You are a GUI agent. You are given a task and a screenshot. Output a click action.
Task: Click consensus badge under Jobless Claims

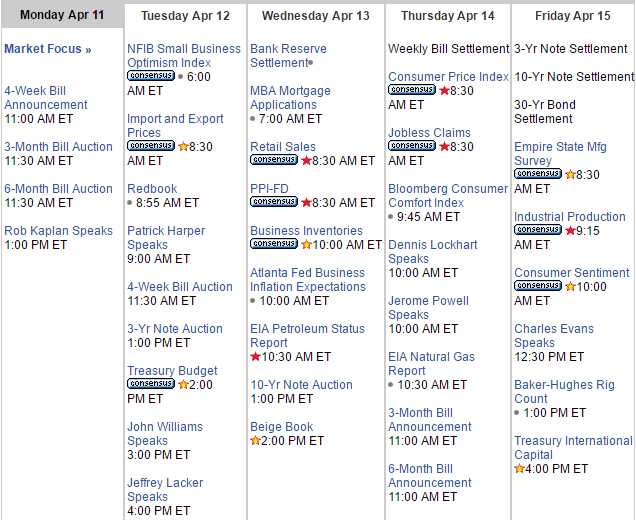pyautogui.click(x=412, y=146)
